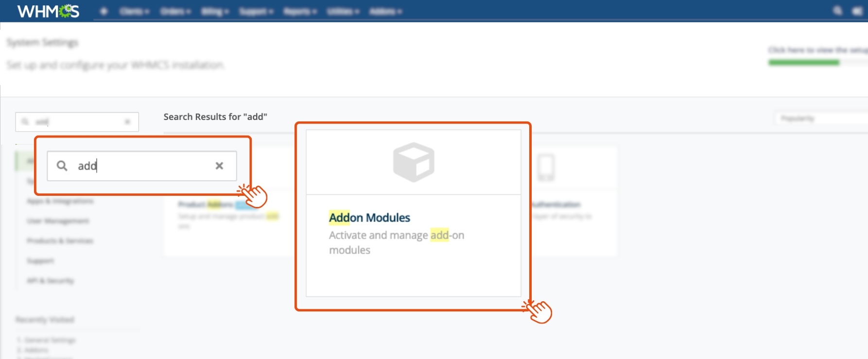Open the Addon Modules title link
This screenshot has height=359, width=868.
(x=369, y=218)
